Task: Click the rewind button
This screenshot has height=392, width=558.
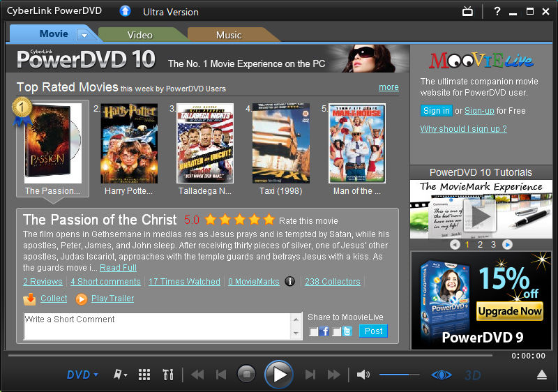Action: [x=197, y=375]
